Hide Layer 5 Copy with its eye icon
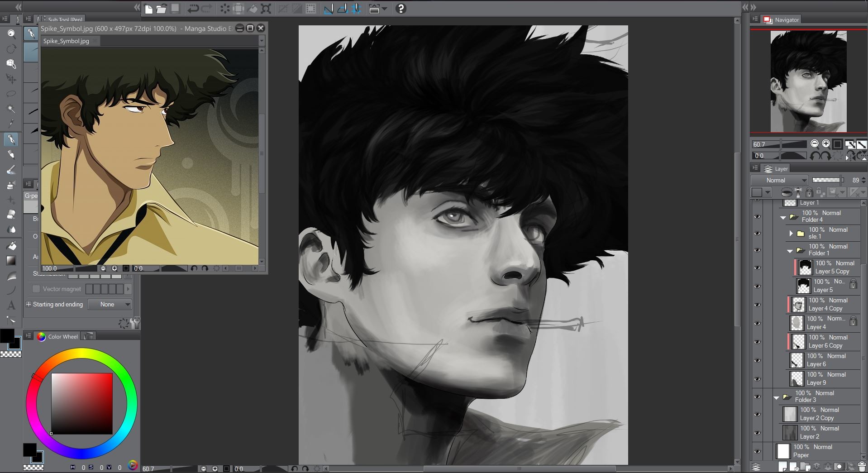Viewport: 868px width, 473px height. [757, 268]
